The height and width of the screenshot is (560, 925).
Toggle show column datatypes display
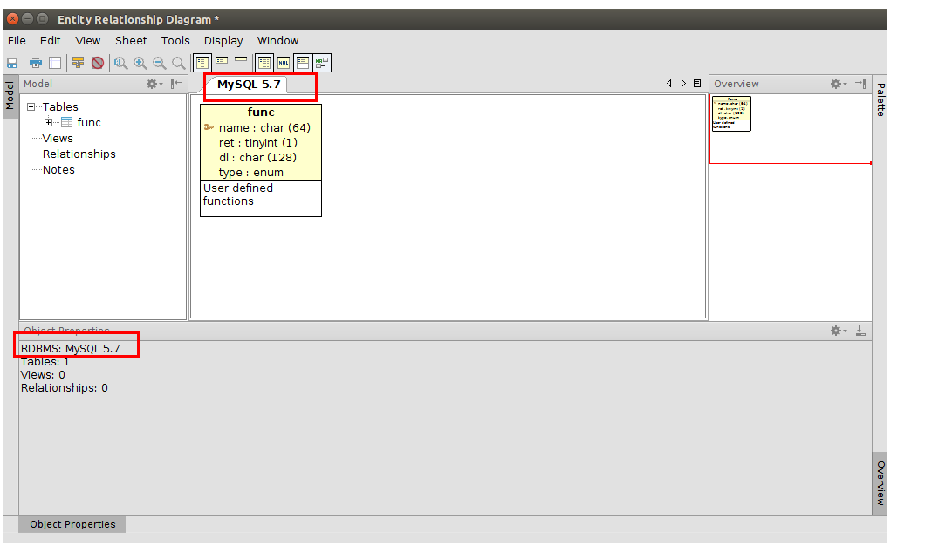[x=264, y=63]
